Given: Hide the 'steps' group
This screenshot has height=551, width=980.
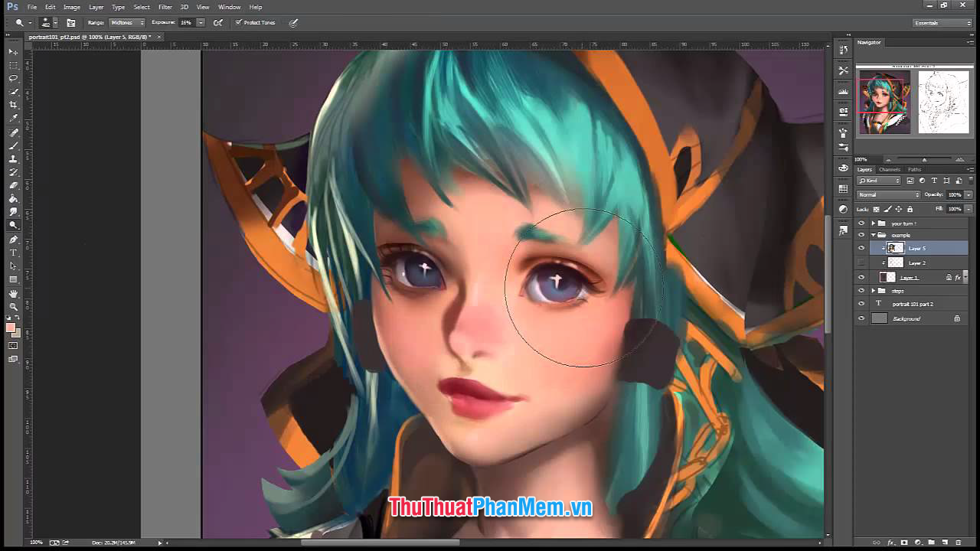Looking at the screenshot, I should (861, 291).
